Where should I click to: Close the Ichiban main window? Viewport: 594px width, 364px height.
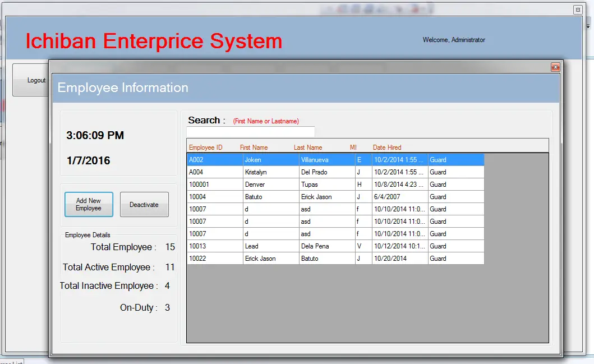(578, 10)
